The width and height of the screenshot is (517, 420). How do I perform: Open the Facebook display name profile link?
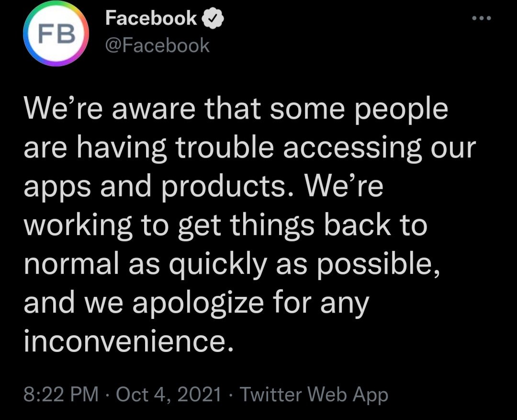pyautogui.click(x=151, y=18)
